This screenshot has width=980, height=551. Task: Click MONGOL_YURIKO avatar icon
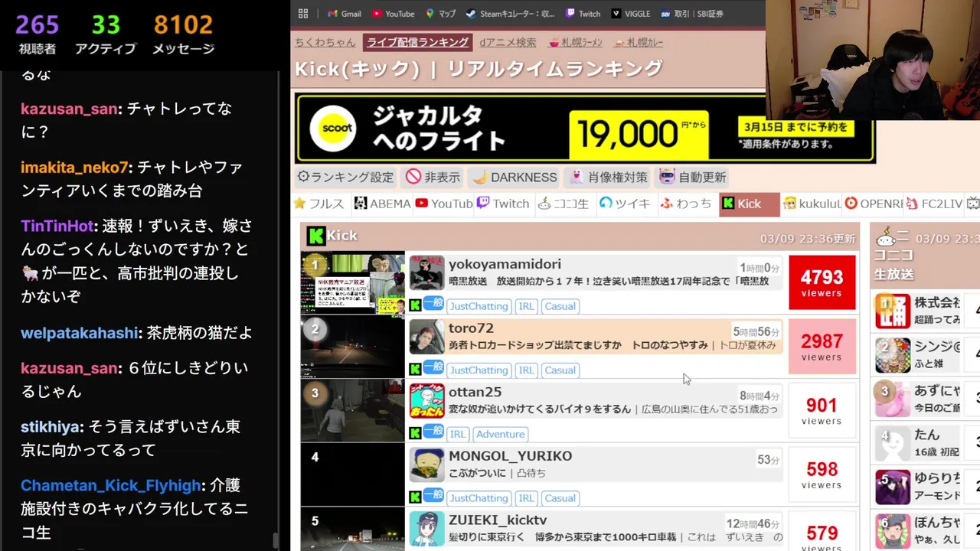[x=426, y=465]
